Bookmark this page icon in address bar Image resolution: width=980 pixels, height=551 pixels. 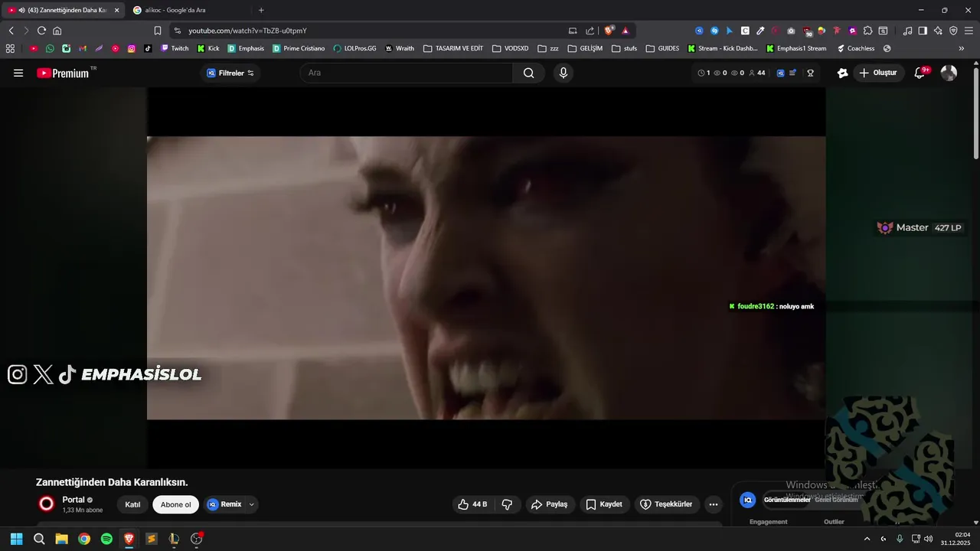tap(157, 31)
